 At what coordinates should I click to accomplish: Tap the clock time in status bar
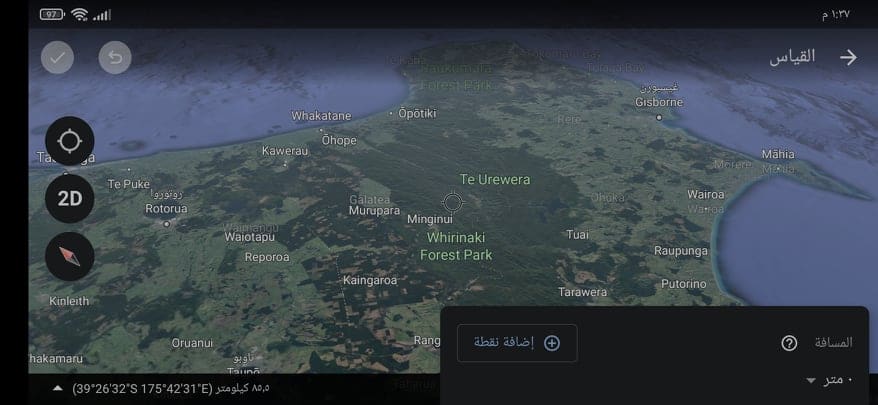click(x=835, y=15)
